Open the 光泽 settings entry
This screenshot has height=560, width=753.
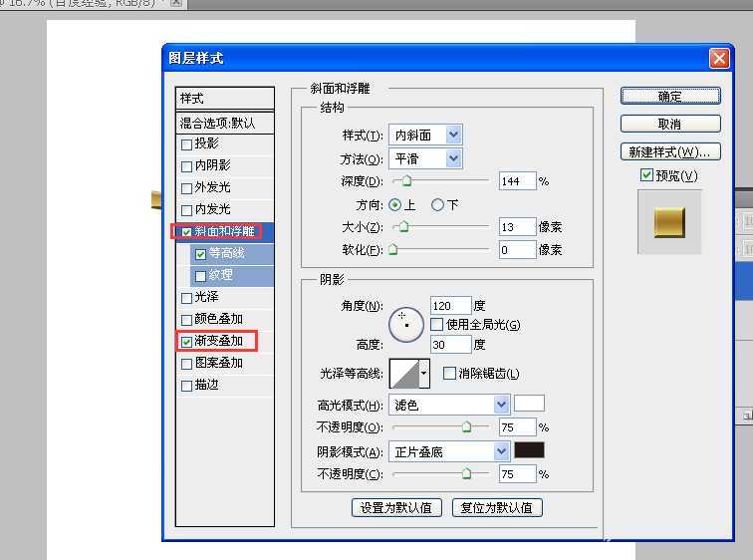[x=206, y=297]
